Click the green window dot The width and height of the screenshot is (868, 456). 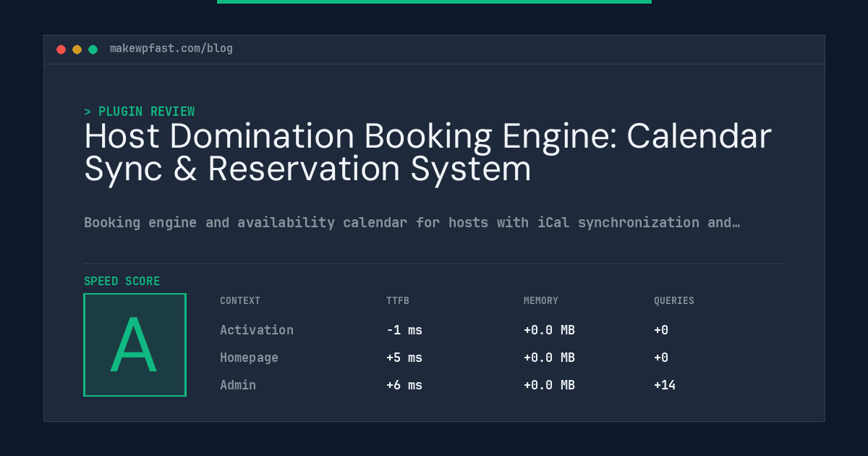tap(93, 49)
